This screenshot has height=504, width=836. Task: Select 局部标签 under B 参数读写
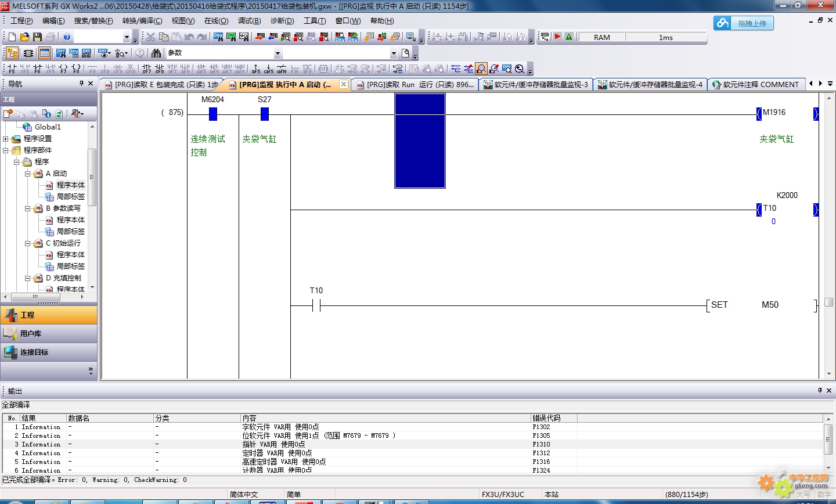pos(70,232)
